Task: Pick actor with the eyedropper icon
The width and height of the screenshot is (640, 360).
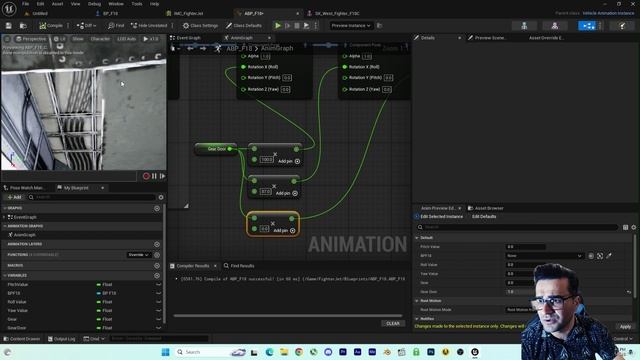Action: click(609, 256)
